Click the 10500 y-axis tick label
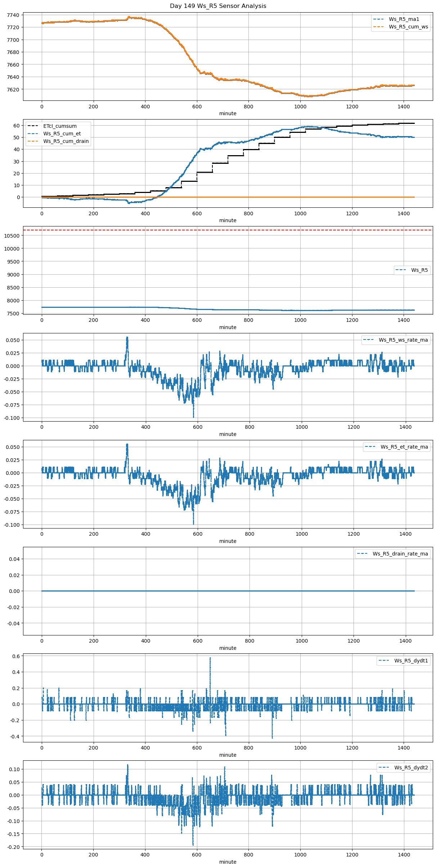The image size is (436, 868). click(x=12, y=236)
